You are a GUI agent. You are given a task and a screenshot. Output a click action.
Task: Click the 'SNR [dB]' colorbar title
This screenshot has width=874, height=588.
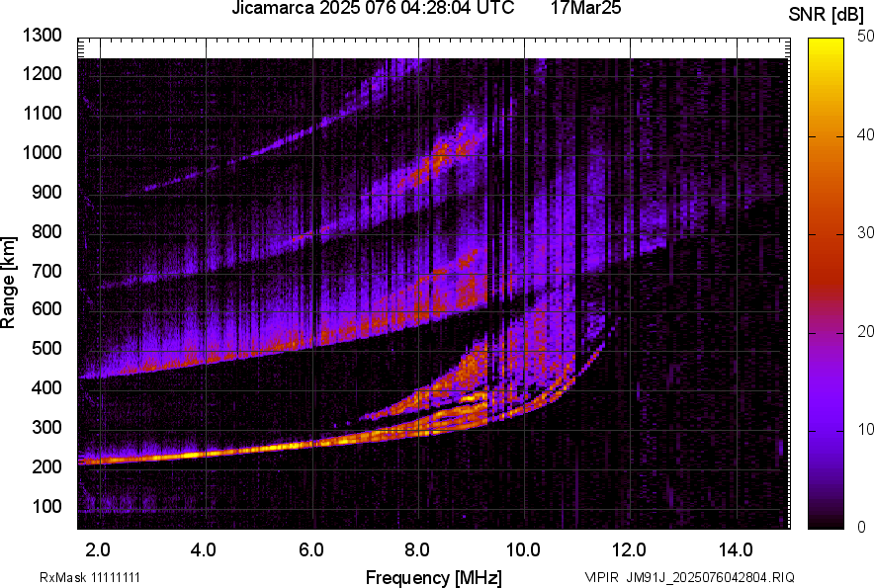pyautogui.click(x=826, y=15)
